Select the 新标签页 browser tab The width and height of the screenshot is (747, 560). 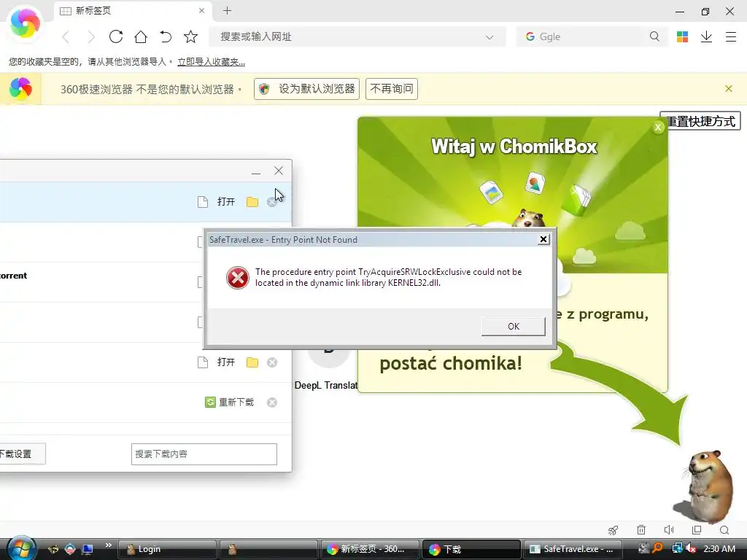(133, 10)
